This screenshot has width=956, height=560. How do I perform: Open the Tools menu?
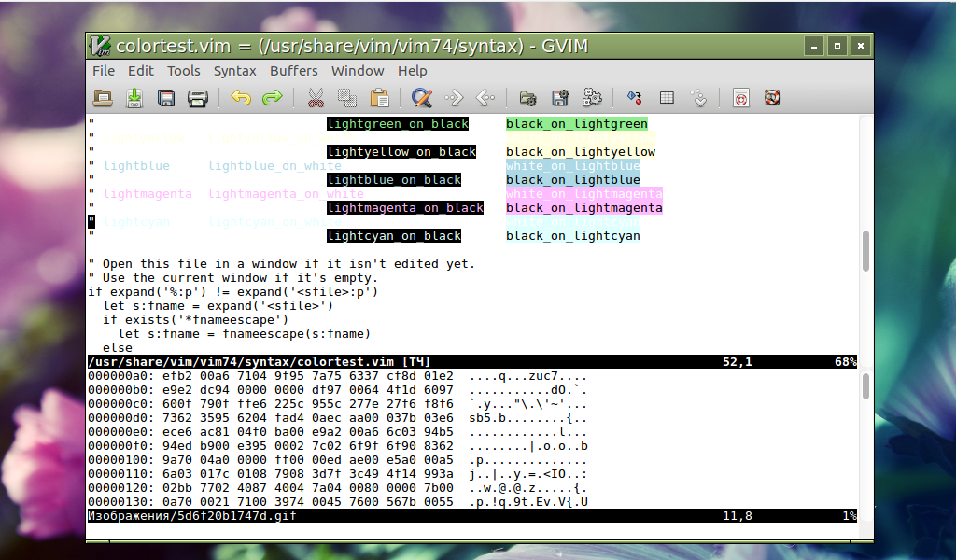[184, 71]
